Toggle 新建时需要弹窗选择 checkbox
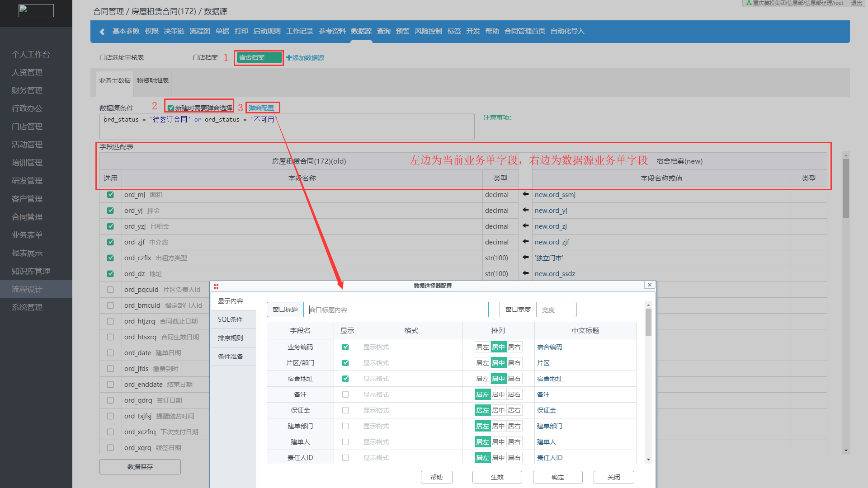Image resolution: width=868 pixels, height=488 pixels. tap(171, 108)
